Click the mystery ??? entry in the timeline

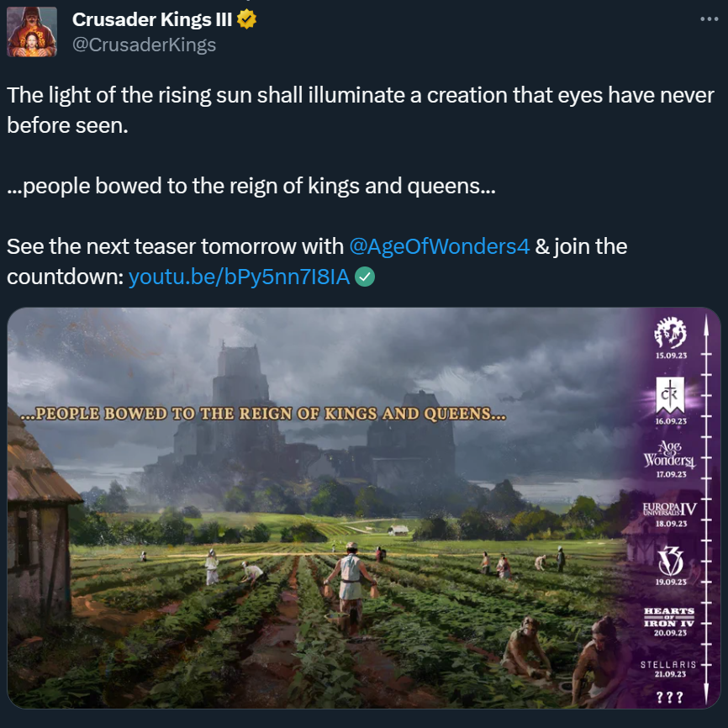(x=670, y=697)
